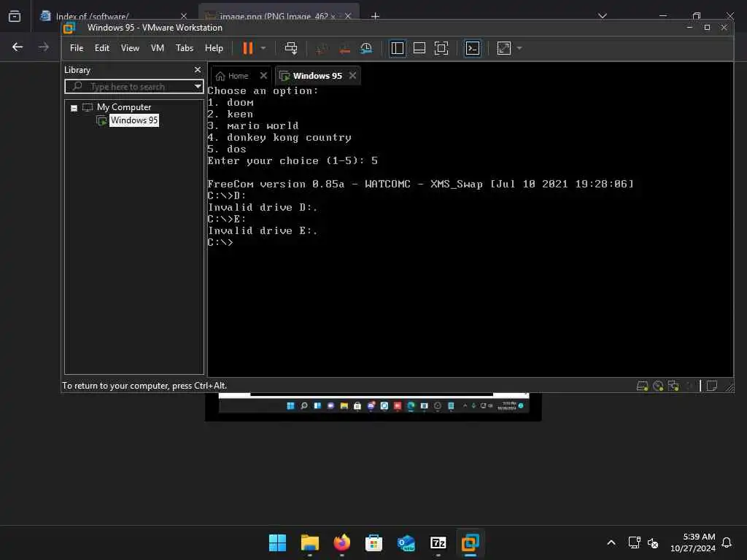Click the network icon in system tray
747x560 pixels.
point(634,542)
